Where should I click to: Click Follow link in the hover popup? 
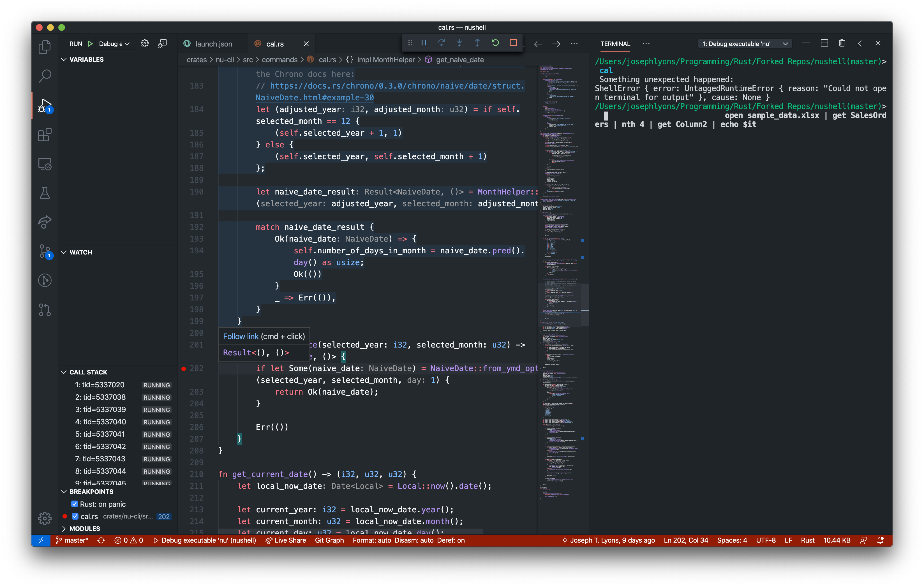(241, 336)
